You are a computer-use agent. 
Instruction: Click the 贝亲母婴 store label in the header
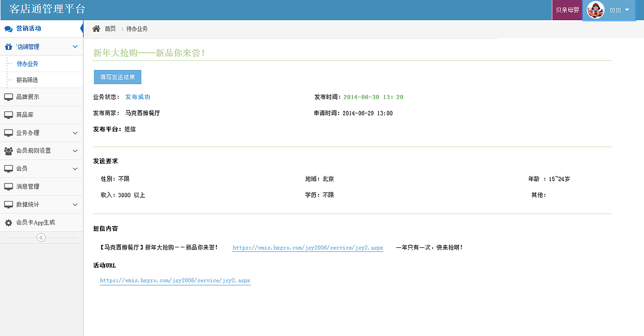567,10
